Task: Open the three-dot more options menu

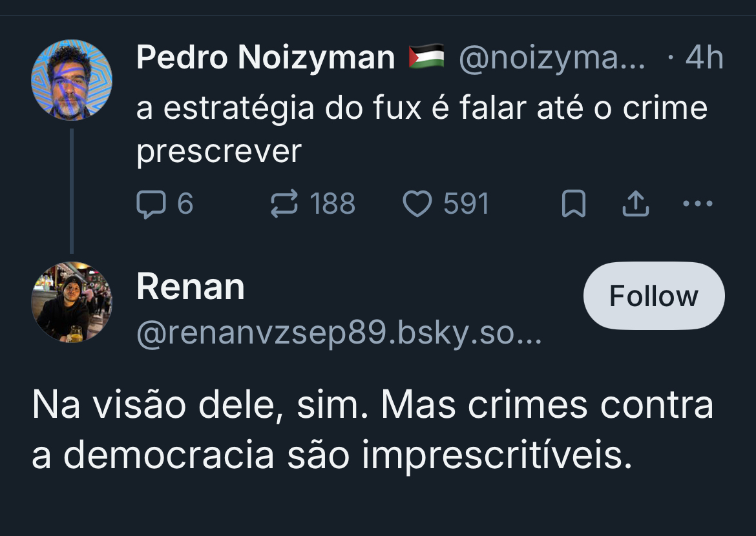Action: [697, 204]
